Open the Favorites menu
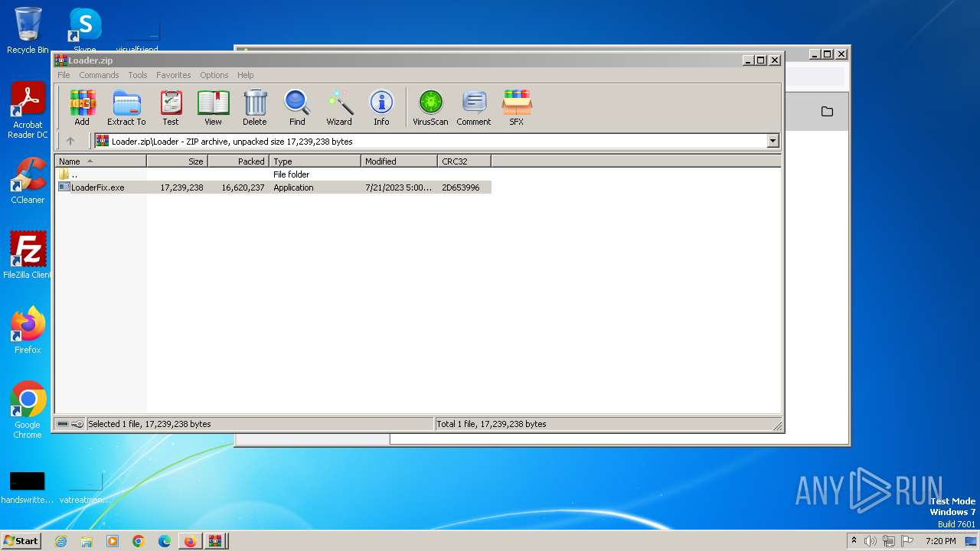 pos(174,75)
